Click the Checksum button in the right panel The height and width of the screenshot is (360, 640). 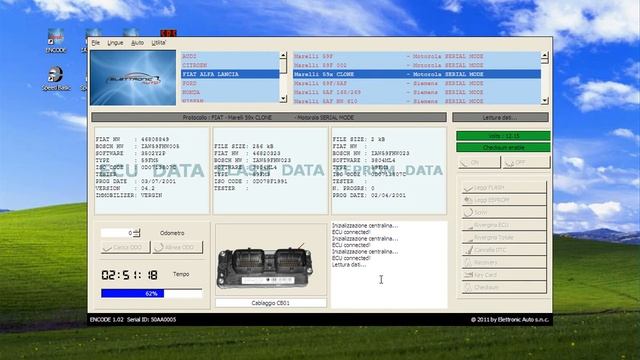504,287
